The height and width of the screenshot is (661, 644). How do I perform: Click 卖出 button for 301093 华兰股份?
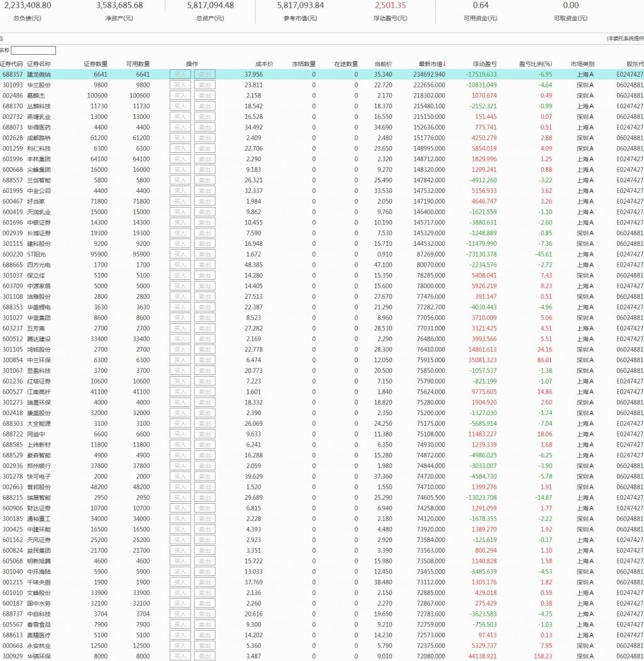[205, 85]
